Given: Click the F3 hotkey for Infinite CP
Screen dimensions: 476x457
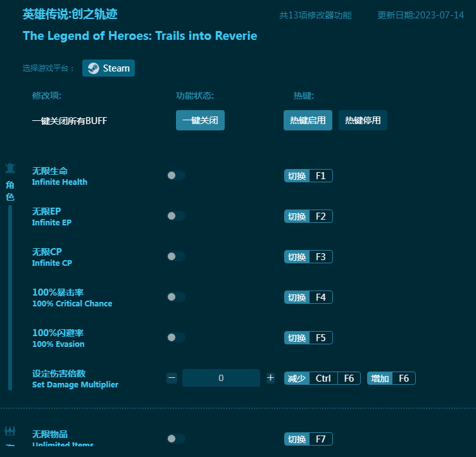Looking at the screenshot, I should tap(308, 257).
